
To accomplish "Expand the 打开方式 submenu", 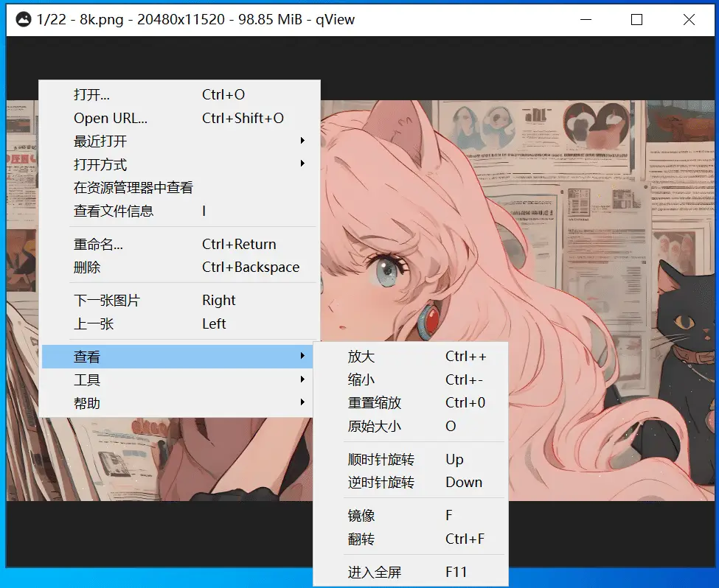I will [100, 164].
